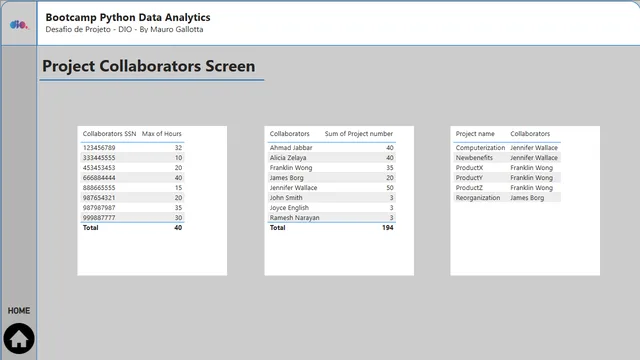
Task: Sort by Sum of Project number header
Action: click(x=359, y=134)
